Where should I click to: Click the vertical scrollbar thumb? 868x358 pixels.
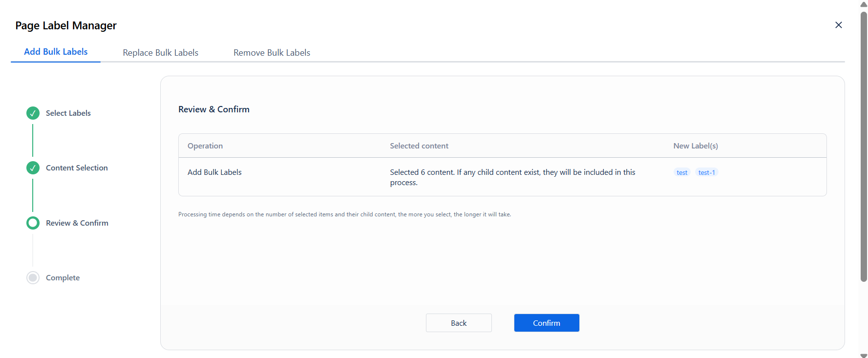click(x=864, y=147)
